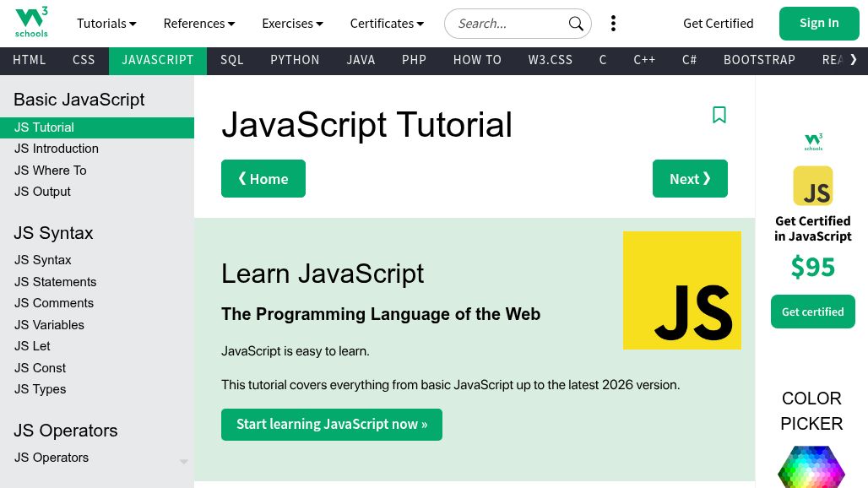The height and width of the screenshot is (488, 868).
Task: Open the CSS topic tab
Action: (84, 60)
